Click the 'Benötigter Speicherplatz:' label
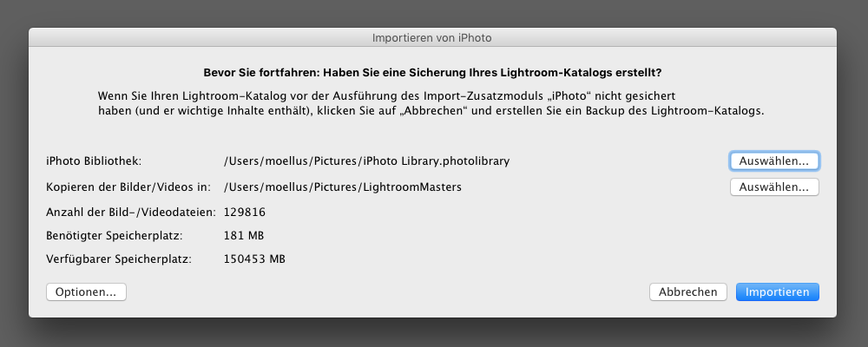The image size is (868, 347). pyautogui.click(x=115, y=236)
